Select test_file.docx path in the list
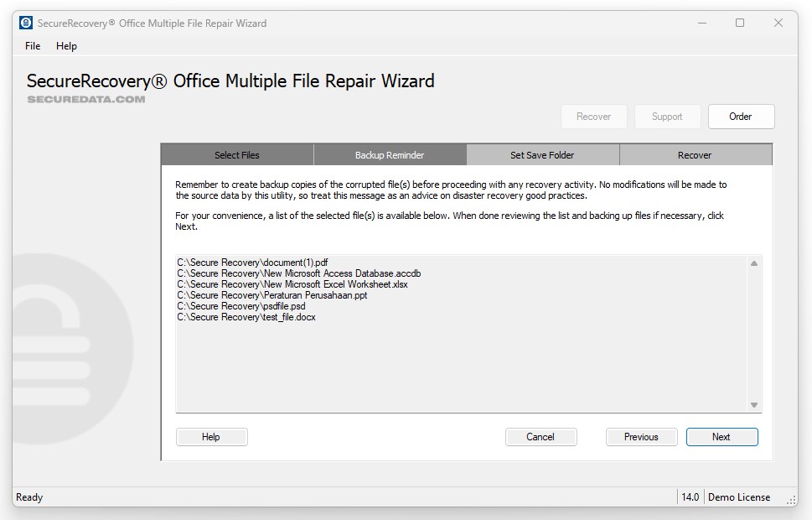This screenshot has height=520, width=812. [x=246, y=317]
